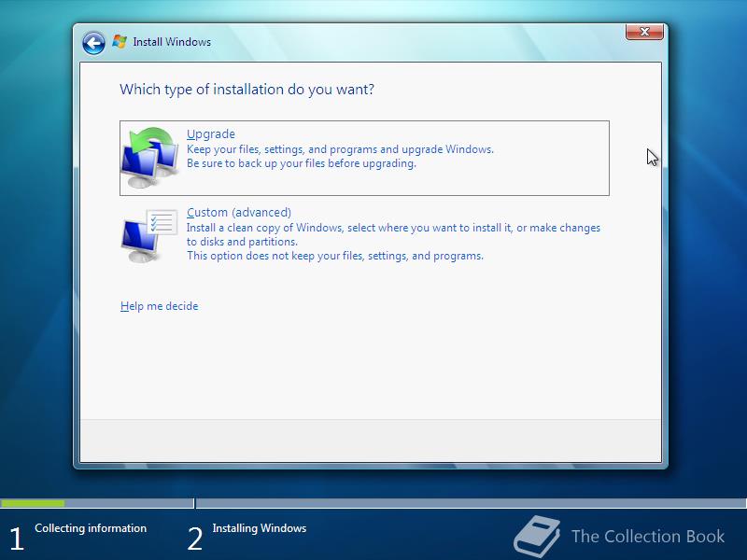747x560 pixels.
Task: Open the Help me decide link
Action: click(159, 306)
